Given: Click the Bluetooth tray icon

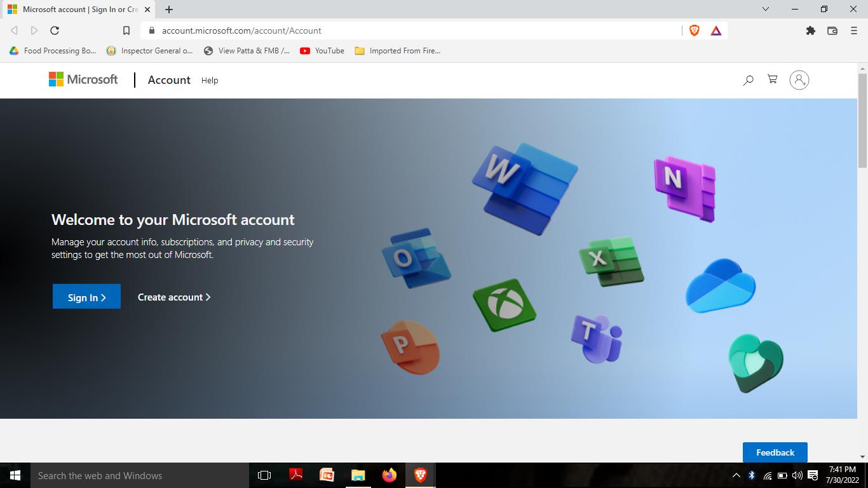Looking at the screenshot, I should (751, 475).
